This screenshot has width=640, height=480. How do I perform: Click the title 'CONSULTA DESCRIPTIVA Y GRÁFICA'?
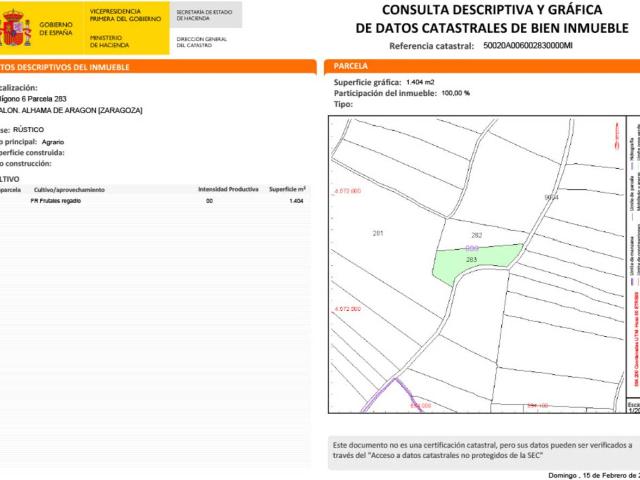click(x=492, y=10)
